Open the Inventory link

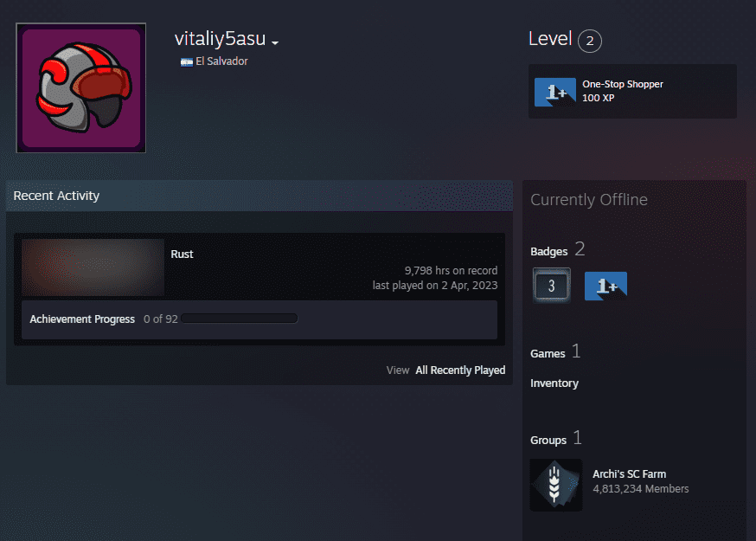click(x=554, y=383)
